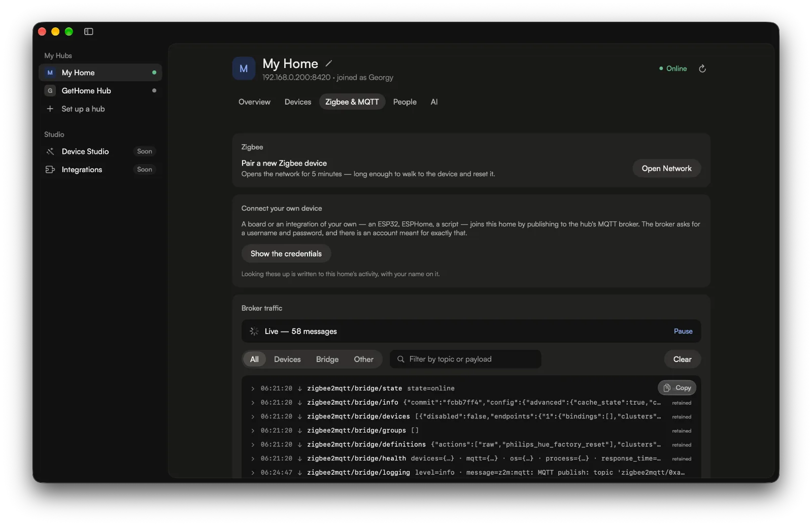The height and width of the screenshot is (526, 812).
Task: Click the refresh icon beside Online
Action: click(702, 69)
